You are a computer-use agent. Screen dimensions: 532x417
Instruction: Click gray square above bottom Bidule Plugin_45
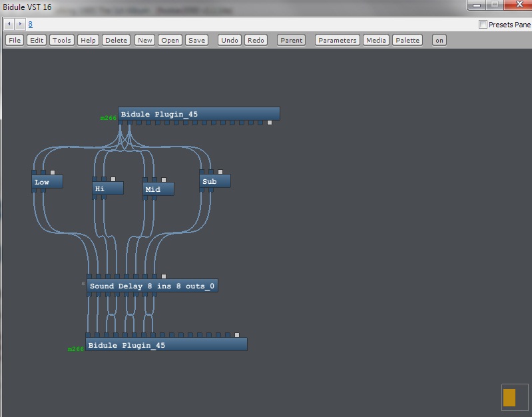[x=237, y=335]
